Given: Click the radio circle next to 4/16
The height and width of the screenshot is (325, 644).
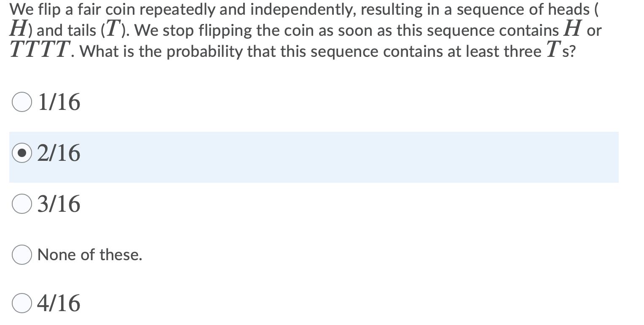Looking at the screenshot, I should [x=21, y=302].
